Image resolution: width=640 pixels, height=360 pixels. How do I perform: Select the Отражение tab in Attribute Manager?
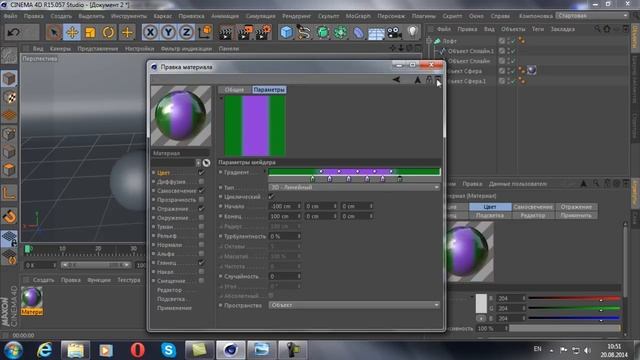pos(576,207)
